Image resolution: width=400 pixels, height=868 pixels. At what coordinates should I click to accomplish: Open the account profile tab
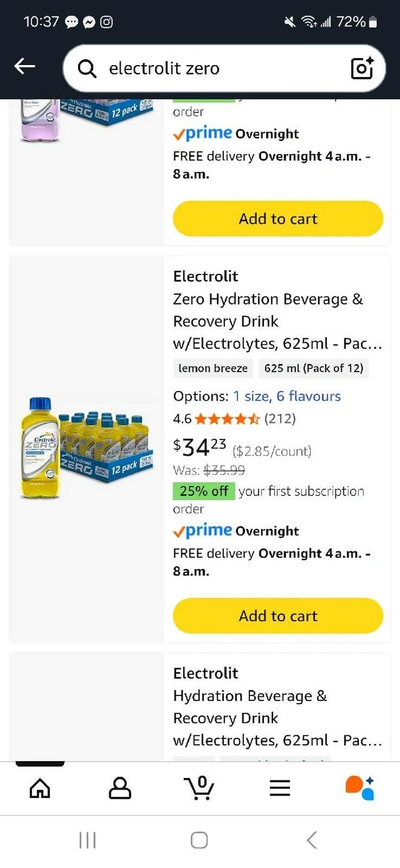click(x=120, y=788)
